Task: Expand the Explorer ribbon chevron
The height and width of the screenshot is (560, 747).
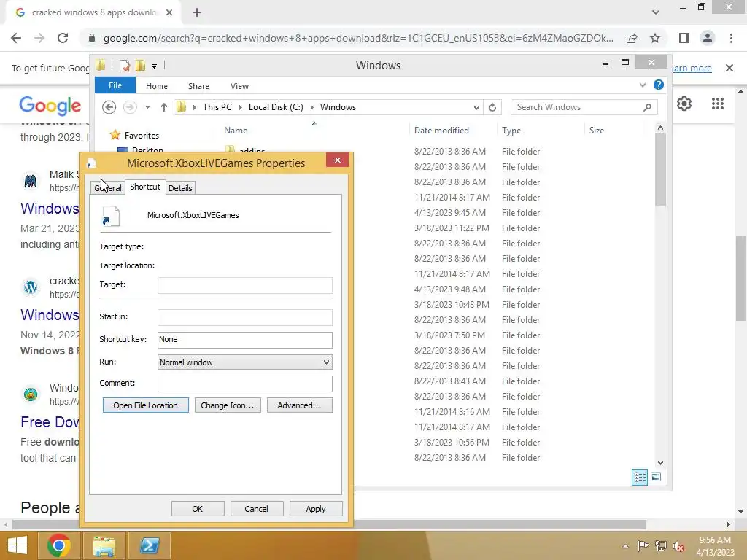Action: 642,85
